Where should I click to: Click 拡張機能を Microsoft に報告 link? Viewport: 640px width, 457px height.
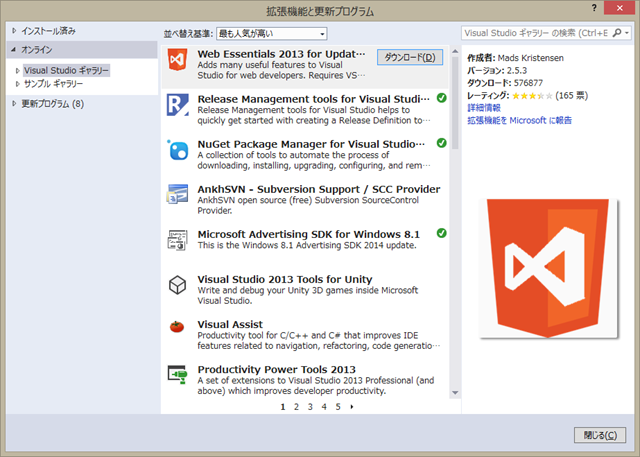519,120
